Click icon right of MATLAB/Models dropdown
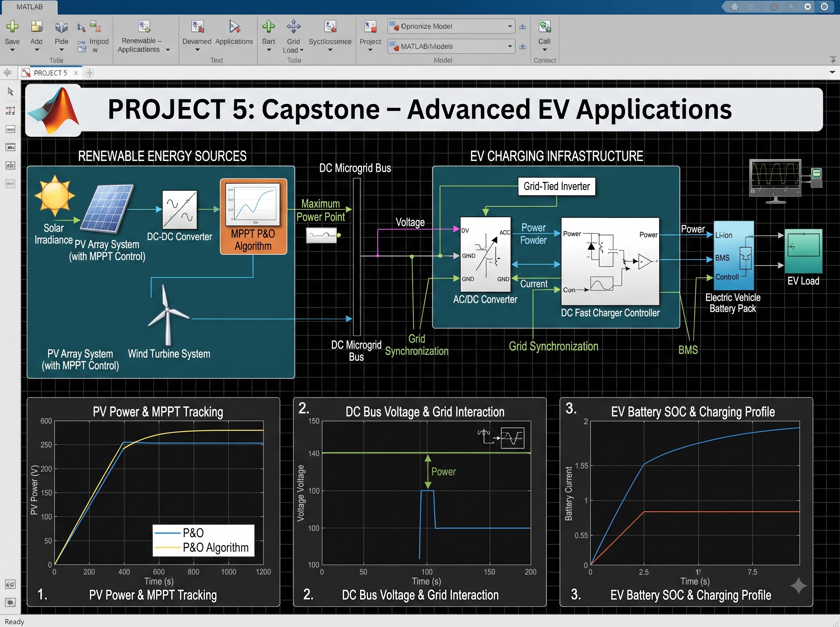 (523, 47)
